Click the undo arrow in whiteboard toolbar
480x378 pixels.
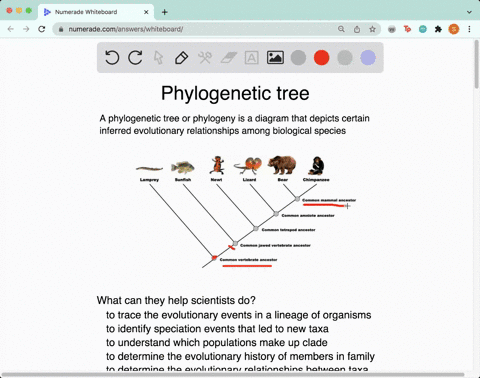click(112, 57)
